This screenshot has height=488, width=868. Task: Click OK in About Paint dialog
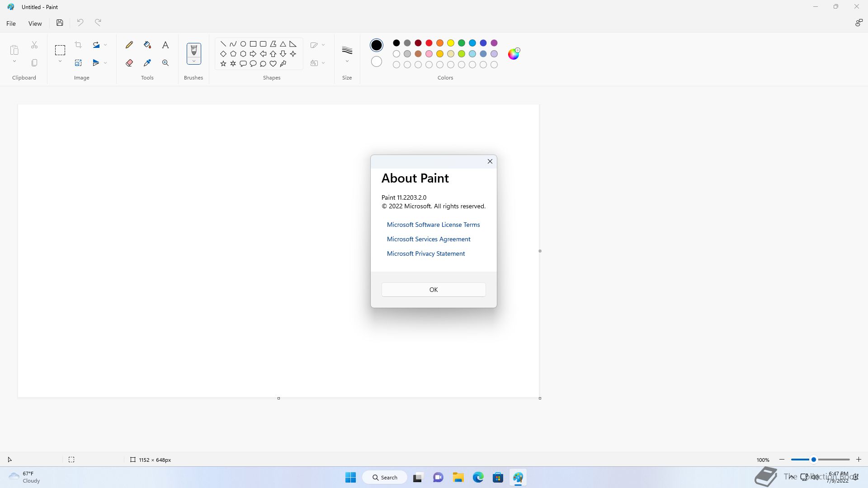pyautogui.click(x=434, y=290)
